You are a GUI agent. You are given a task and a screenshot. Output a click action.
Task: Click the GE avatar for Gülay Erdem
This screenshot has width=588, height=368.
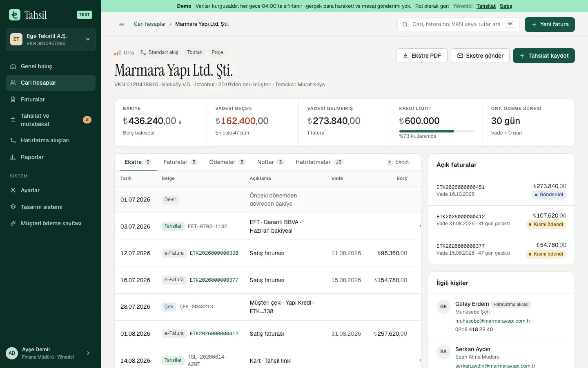pos(443,307)
